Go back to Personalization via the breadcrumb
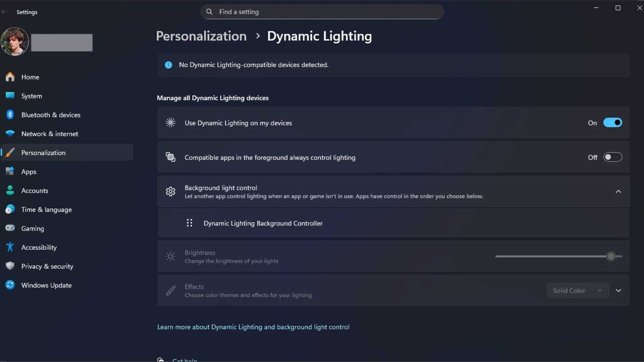Screen dimensions: 644x362 tap(201, 36)
